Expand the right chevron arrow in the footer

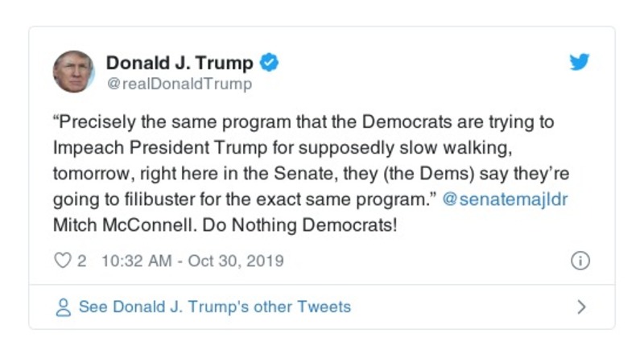[581, 307]
